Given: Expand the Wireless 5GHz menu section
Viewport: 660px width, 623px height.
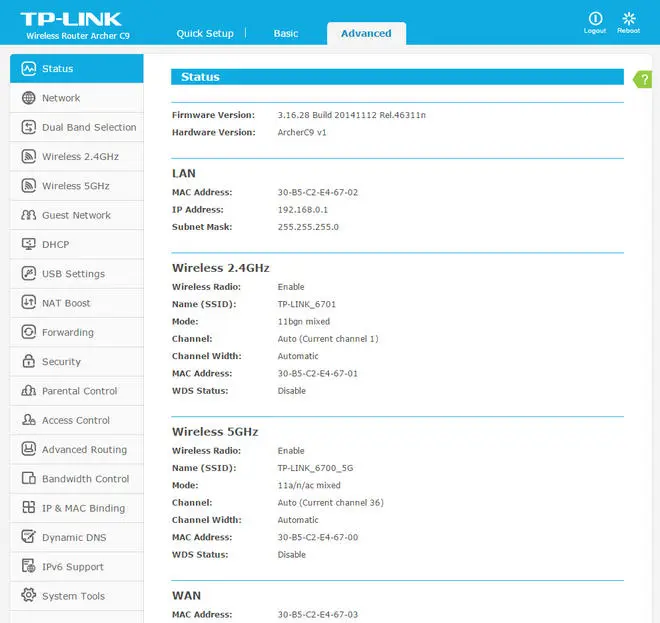Looking at the screenshot, I should pos(75,186).
